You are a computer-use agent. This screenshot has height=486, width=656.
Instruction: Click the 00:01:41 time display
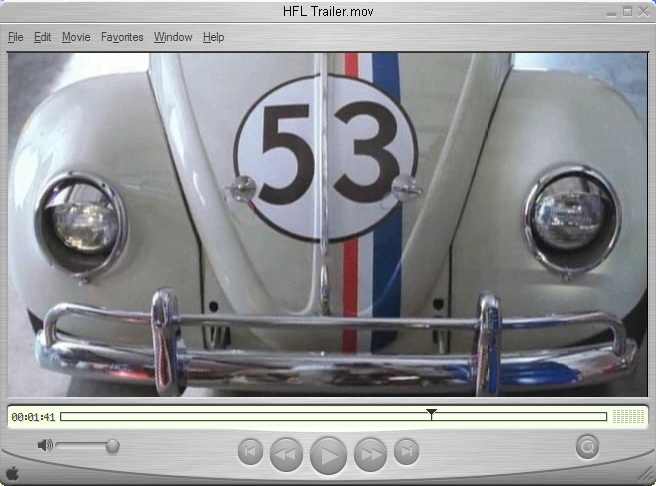tap(33, 417)
